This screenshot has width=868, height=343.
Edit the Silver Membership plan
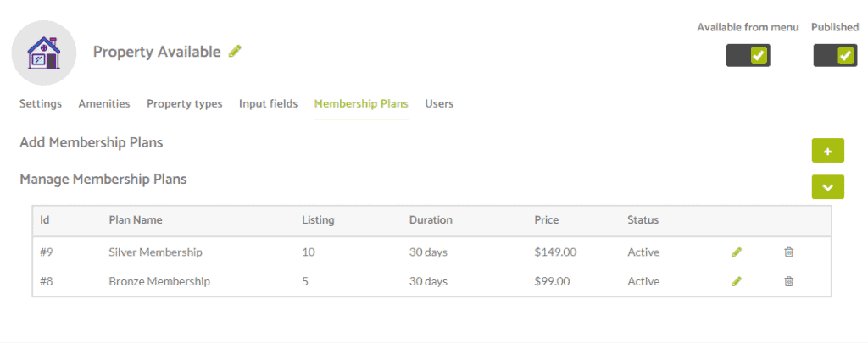pyautogui.click(x=737, y=252)
